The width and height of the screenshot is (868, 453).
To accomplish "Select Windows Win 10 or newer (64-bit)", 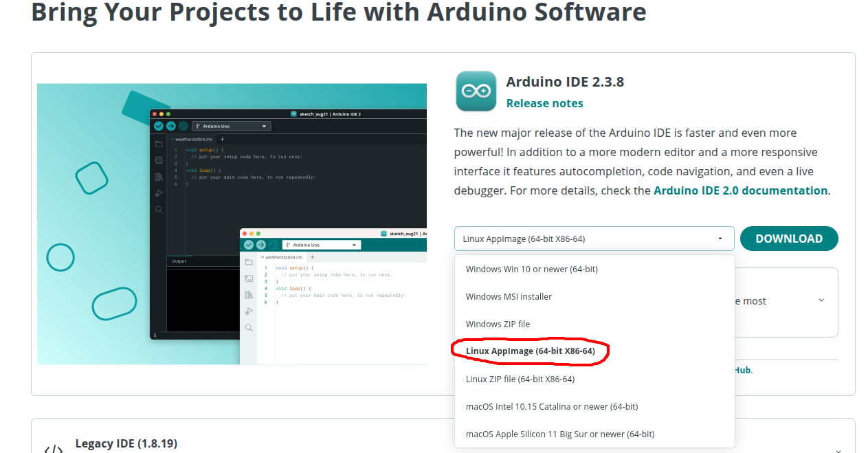I will click(531, 269).
